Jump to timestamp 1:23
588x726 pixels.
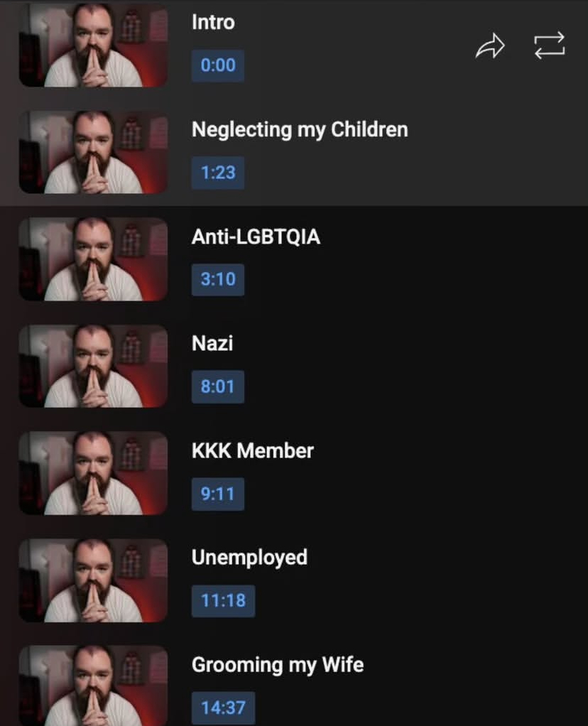click(218, 173)
